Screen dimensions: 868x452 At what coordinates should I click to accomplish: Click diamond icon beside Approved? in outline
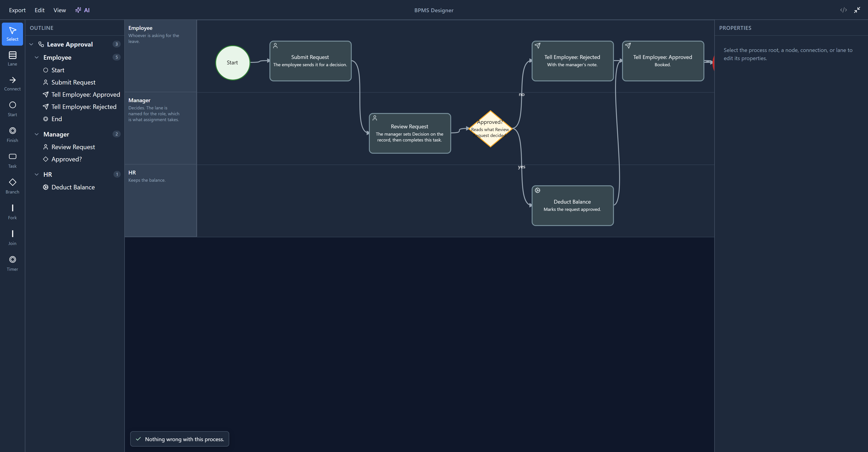(x=45, y=159)
